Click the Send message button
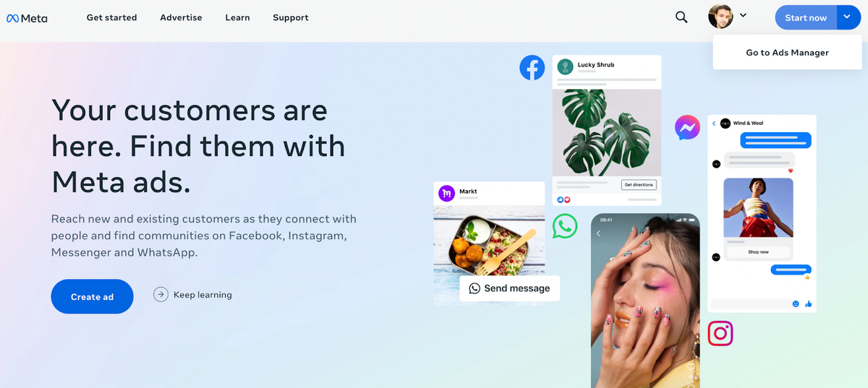This screenshot has height=388, width=868. [509, 288]
